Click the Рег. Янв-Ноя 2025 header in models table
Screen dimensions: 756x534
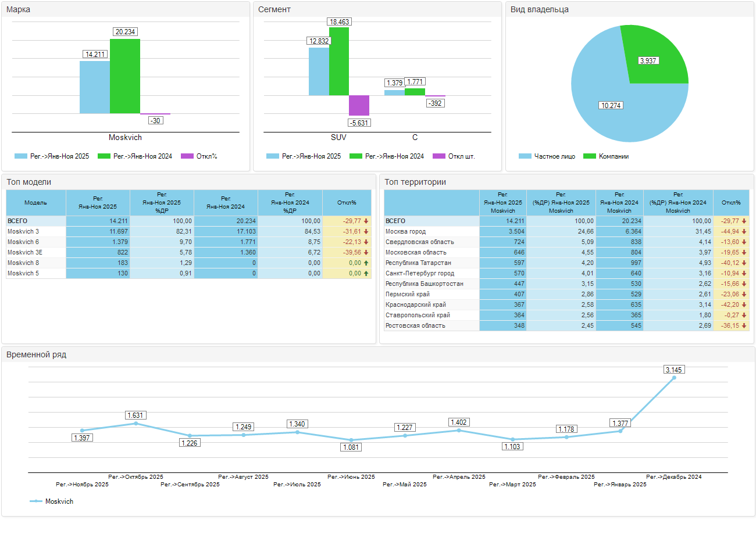pos(98,203)
